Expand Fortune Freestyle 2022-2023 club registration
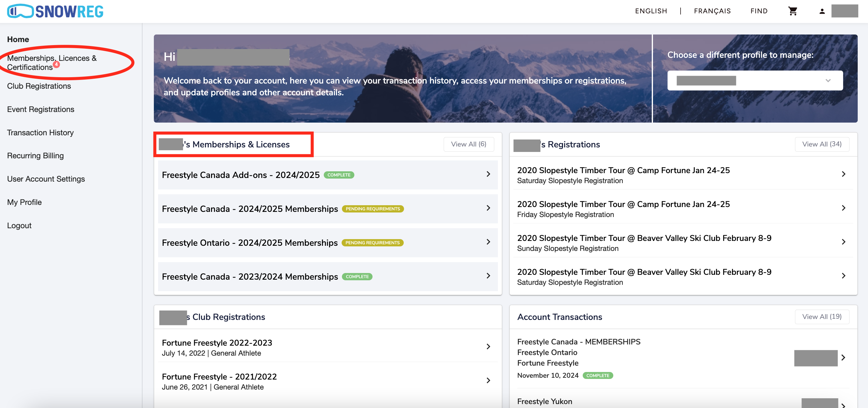This screenshot has width=868, height=408. 488,347
